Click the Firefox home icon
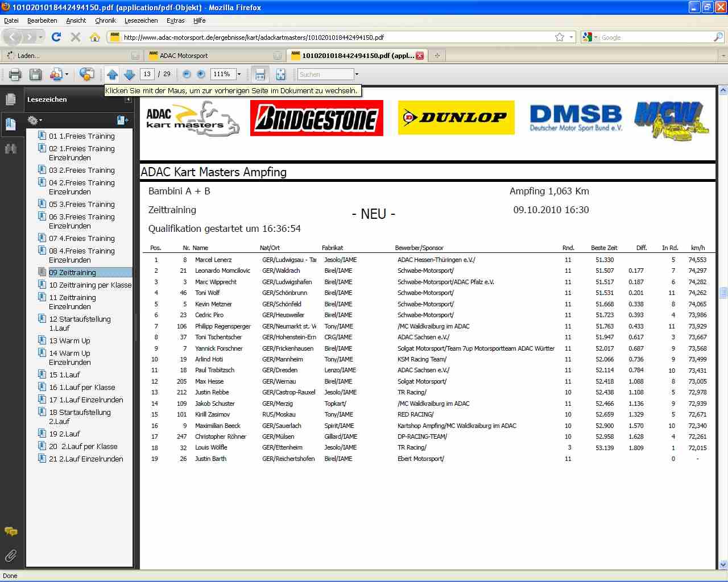 pyautogui.click(x=94, y=37)
